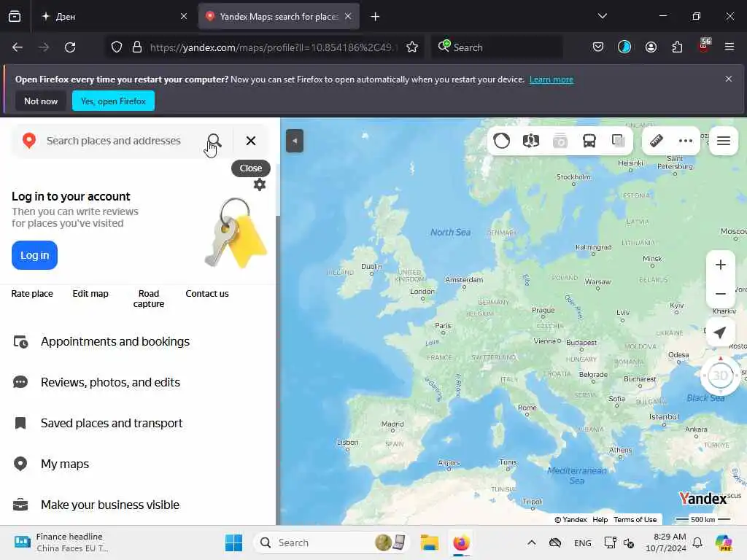Collapse the side panel with arrow button
747x560 pixels.
point(295,141)
